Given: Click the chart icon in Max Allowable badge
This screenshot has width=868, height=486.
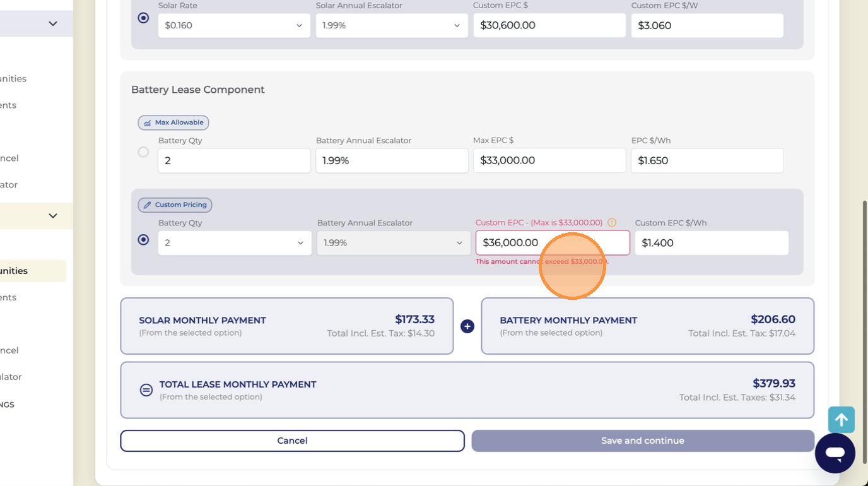Looking at the screenshot, I should click(x=147, y=123).
